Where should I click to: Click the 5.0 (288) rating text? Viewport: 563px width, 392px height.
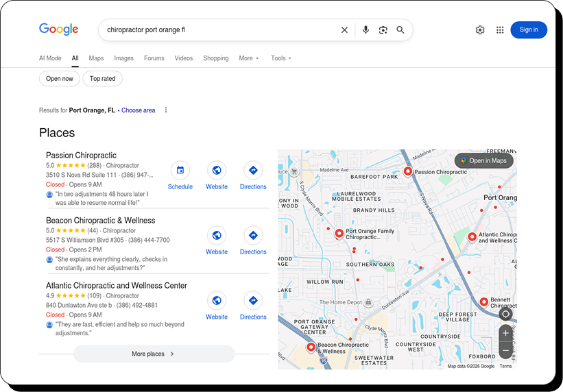click(75, 165)
